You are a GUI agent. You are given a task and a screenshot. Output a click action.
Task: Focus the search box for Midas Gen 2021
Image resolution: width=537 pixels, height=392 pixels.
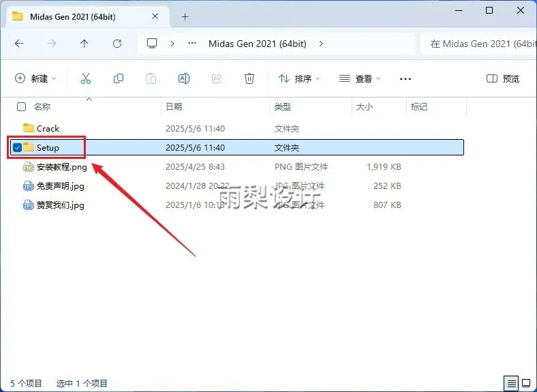(479, 44)
